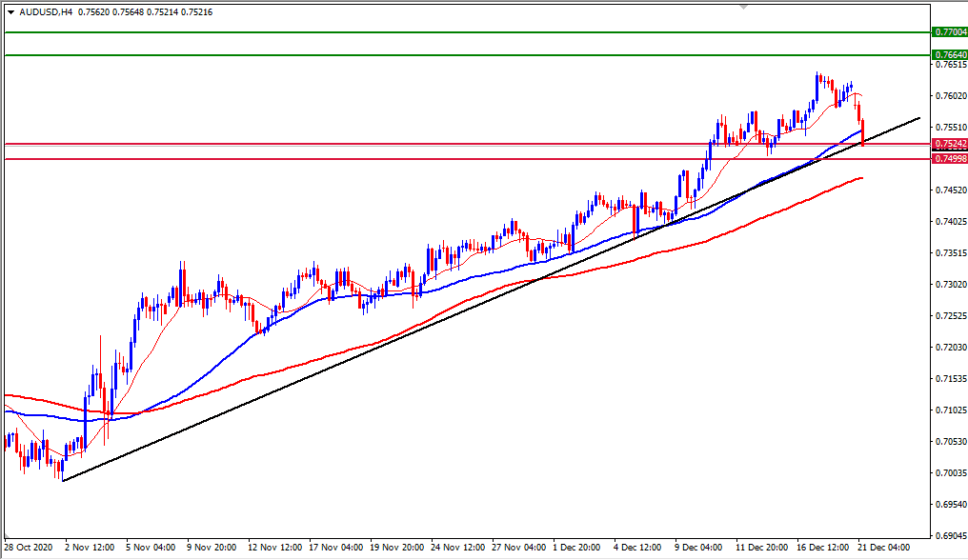
Task: Click the red support line at 0.74998
Action: click(x=381, y=157)
